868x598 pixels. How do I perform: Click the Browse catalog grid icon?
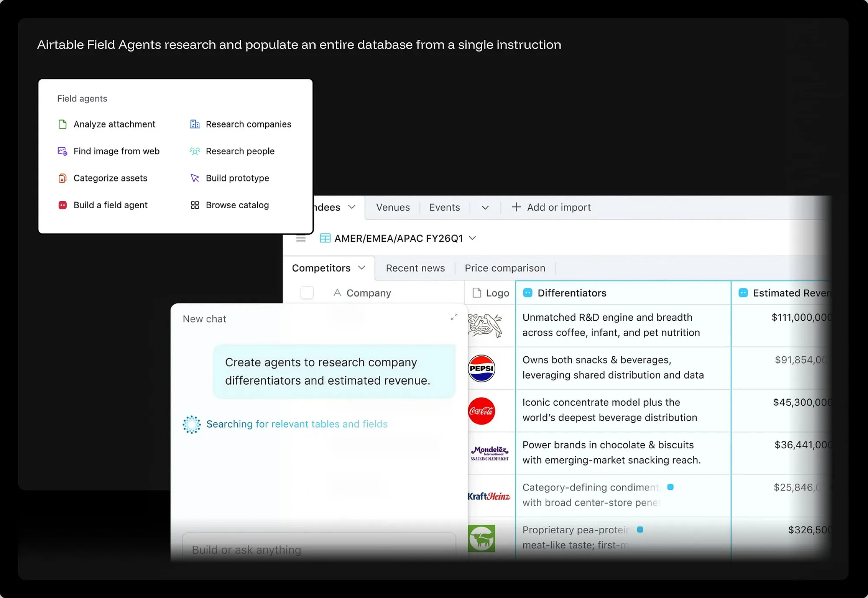(x=195, y=205)
